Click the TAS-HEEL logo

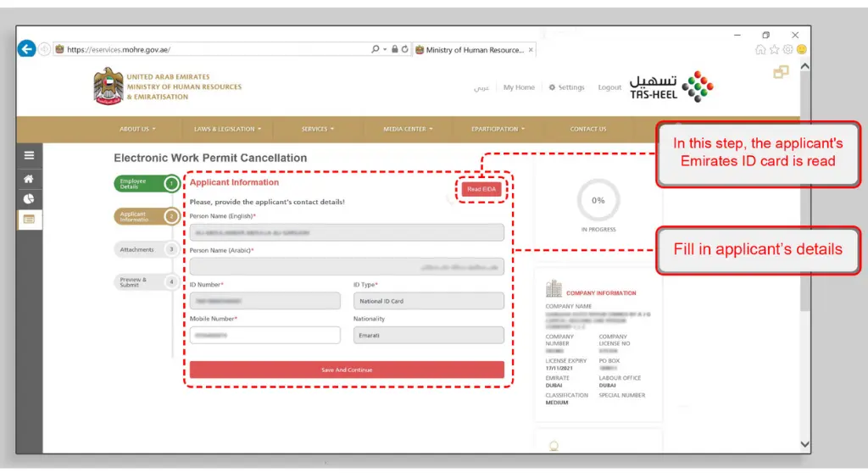pos(671,87)
